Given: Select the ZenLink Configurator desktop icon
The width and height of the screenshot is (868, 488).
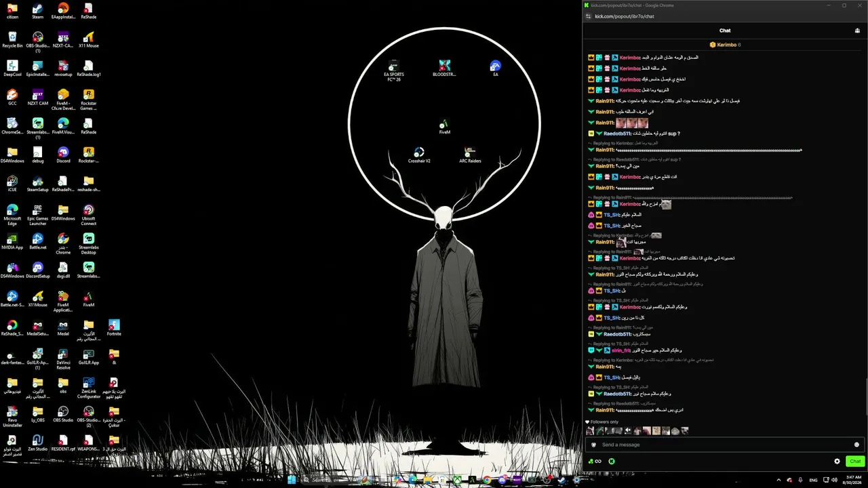Looking at the screenshot, I should [x=89, y=388].
